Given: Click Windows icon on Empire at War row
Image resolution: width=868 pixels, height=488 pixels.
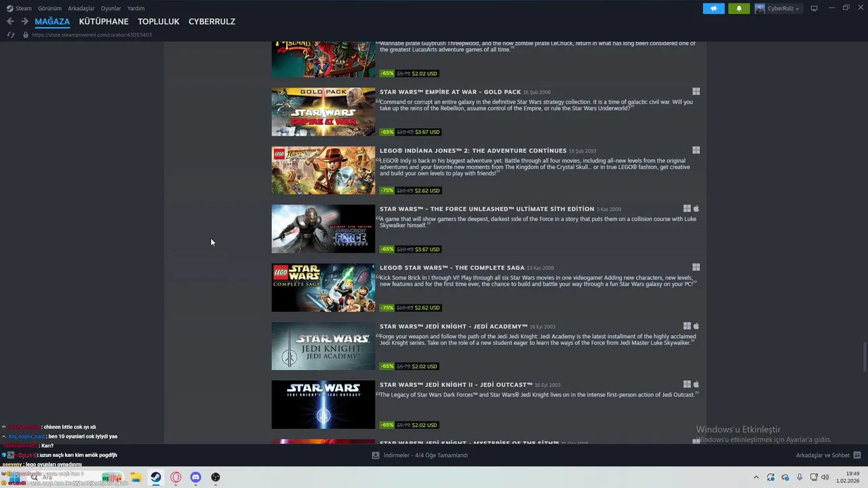Looking at the screenshot, I should [x=696, y=91].
